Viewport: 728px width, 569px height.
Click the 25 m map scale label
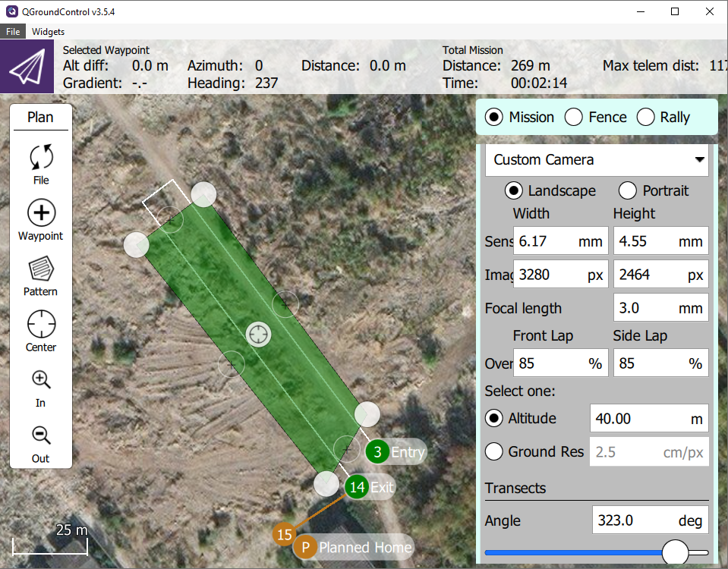click(71, 530)
